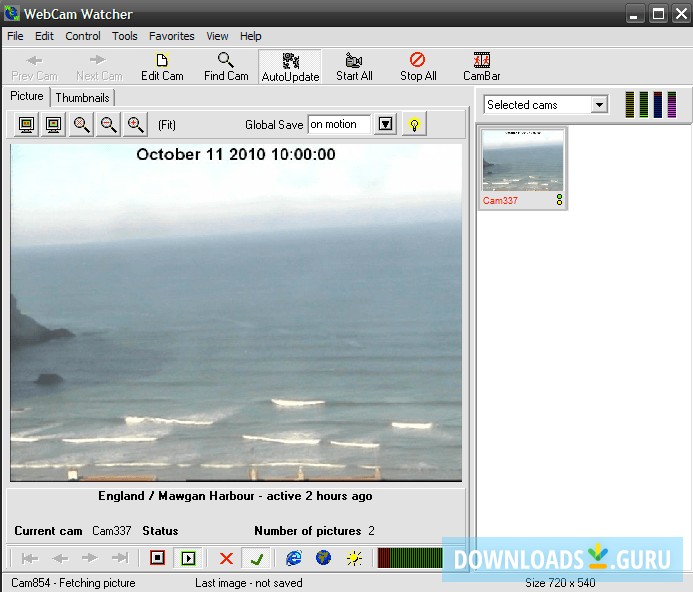Click the main webcam picture

[x=236, y=312]
